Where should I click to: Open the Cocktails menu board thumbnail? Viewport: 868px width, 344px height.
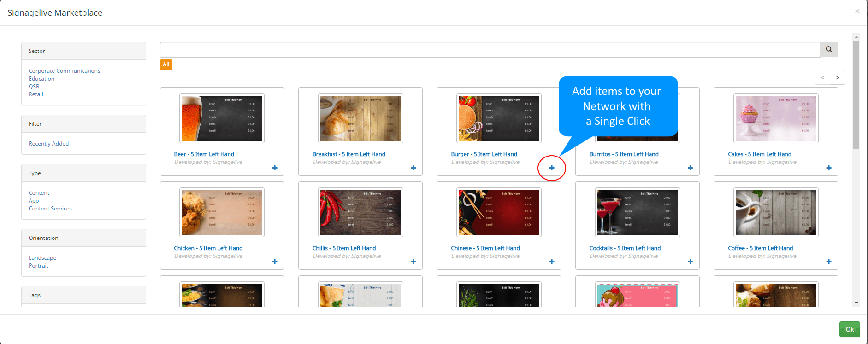click(x=638, y=212)
